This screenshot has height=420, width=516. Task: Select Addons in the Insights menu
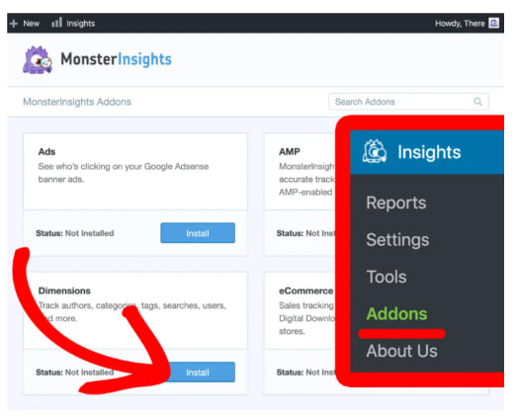396,313
